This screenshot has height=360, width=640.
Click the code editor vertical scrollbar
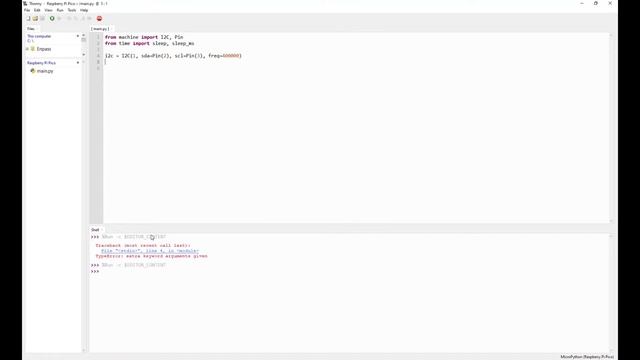(611, 128)
